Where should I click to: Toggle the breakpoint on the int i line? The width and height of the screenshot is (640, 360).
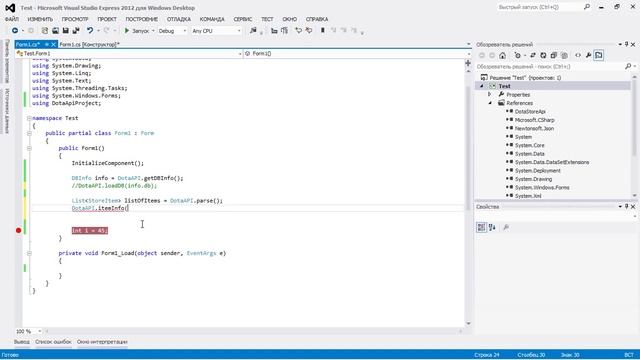tap(18, 231)
